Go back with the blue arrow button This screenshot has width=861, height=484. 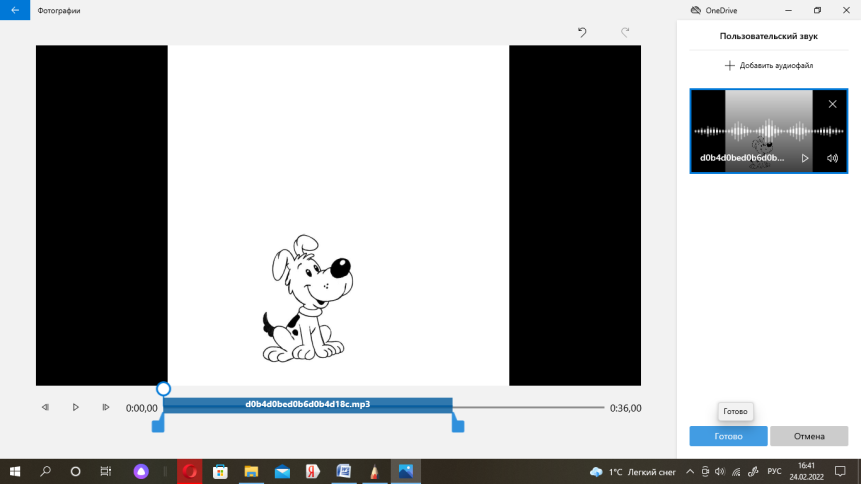15,10
